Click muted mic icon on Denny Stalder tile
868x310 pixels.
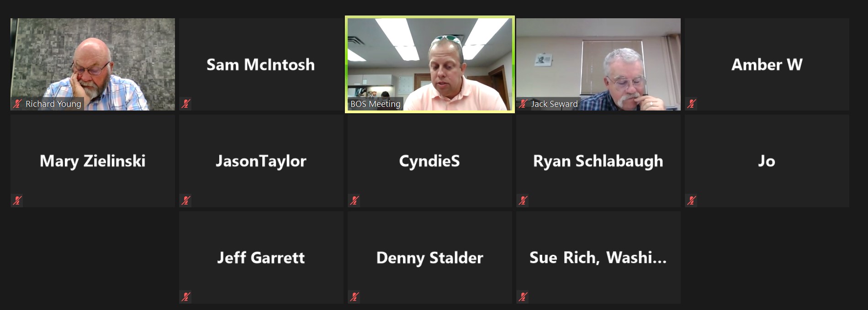pyautogui.click(x=354, y=297)
